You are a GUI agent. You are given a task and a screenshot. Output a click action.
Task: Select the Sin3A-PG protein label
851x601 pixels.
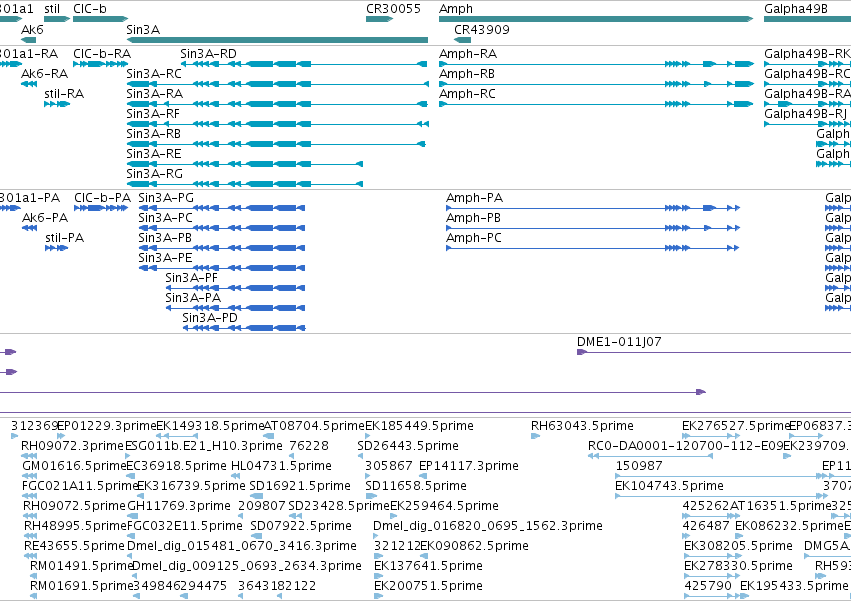[x=166, y=198]
